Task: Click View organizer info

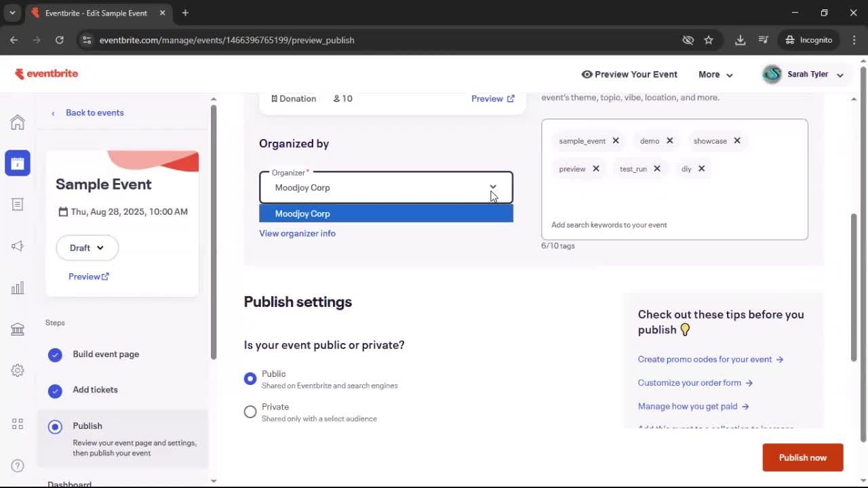Action: pos(297,233)
